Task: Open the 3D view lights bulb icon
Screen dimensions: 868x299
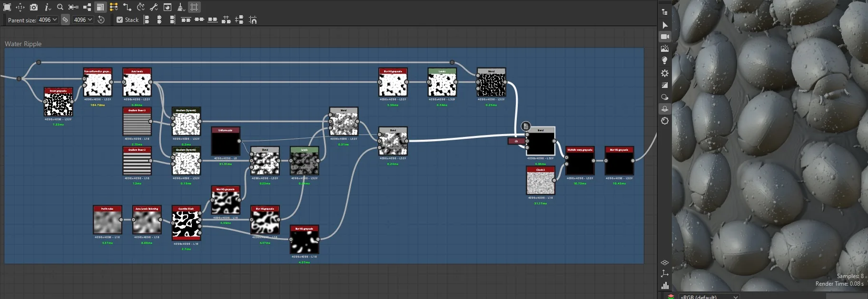Action: pos(665,60)
